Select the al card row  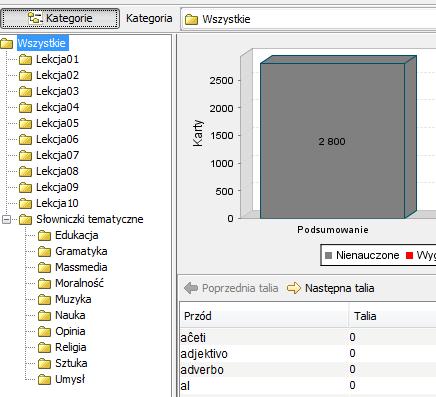(x=308, y=385)
